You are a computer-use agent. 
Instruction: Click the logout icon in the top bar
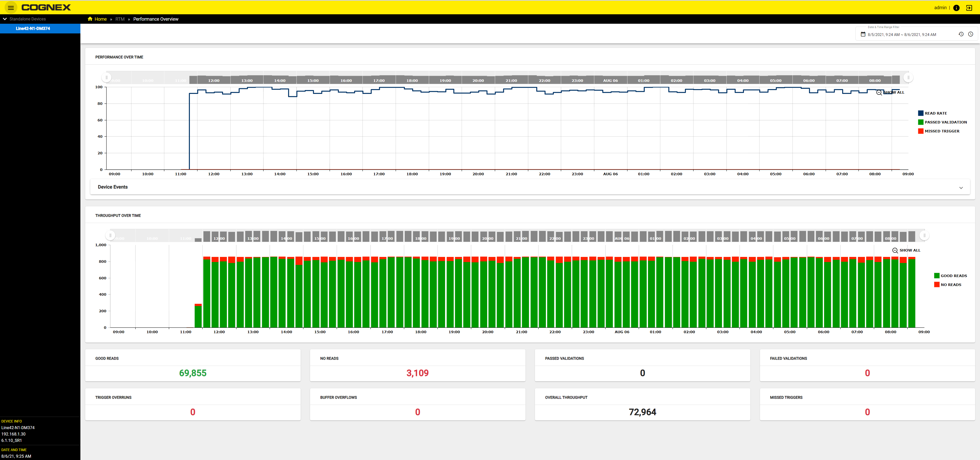pyautogui.click(x=969, y=8)
